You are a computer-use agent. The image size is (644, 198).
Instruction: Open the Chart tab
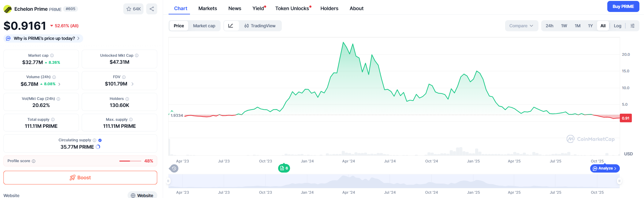[181, 9]
